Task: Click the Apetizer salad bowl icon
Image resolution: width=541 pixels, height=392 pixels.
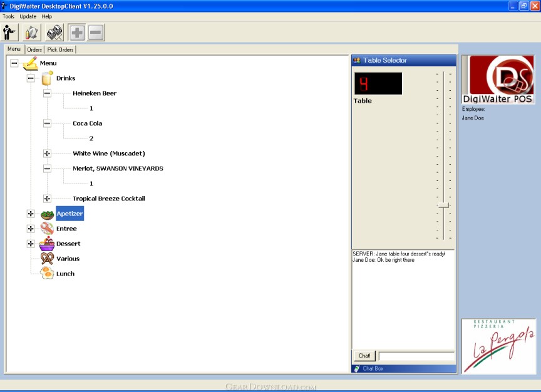Action: pos(47,214)
